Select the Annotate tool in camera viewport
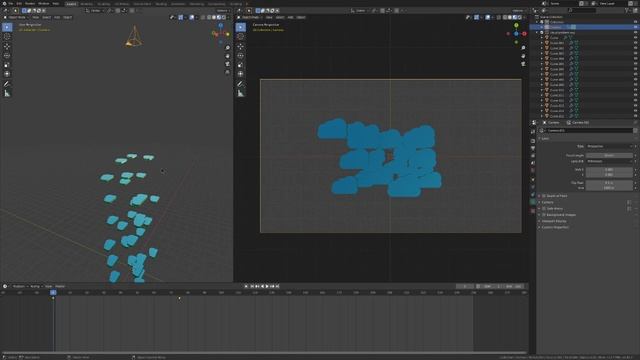 click(241, 84)
